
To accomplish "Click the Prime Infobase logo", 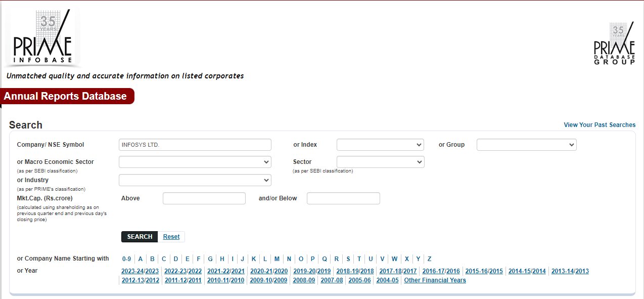I will pyautogui.click(x=42, y=38).
